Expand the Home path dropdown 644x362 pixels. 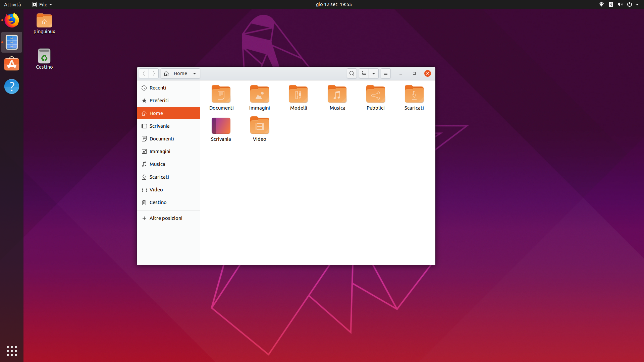pos(194,73)
